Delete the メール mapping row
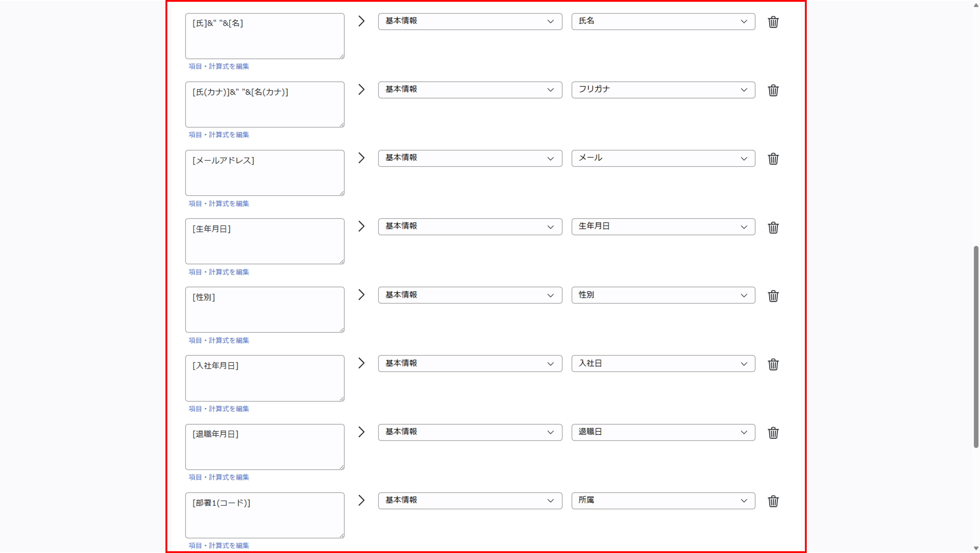980x553 pixels. point(773,159)
